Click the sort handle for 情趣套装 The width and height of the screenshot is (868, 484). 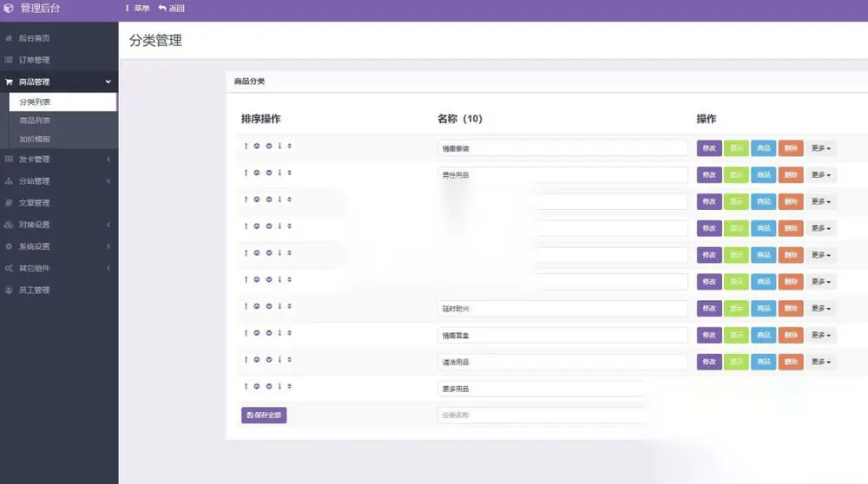[290, 146]
